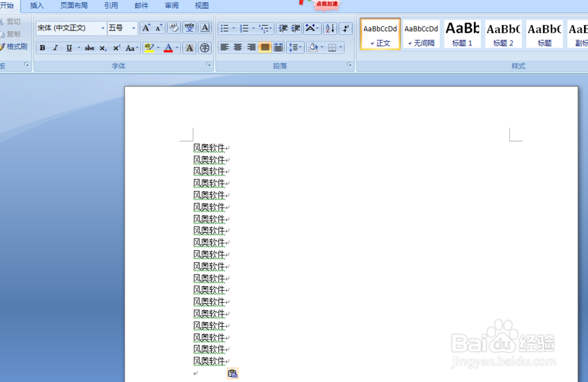Click the 格式刷 format painter button
The height and width of the screenshot is (382, 588).
pyautogui.click(x=14, y=46)
